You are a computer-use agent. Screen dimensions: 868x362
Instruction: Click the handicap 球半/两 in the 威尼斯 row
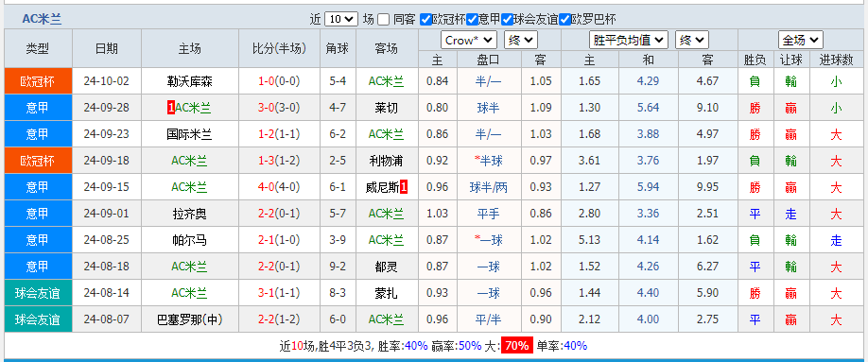(x=488, y=187)
